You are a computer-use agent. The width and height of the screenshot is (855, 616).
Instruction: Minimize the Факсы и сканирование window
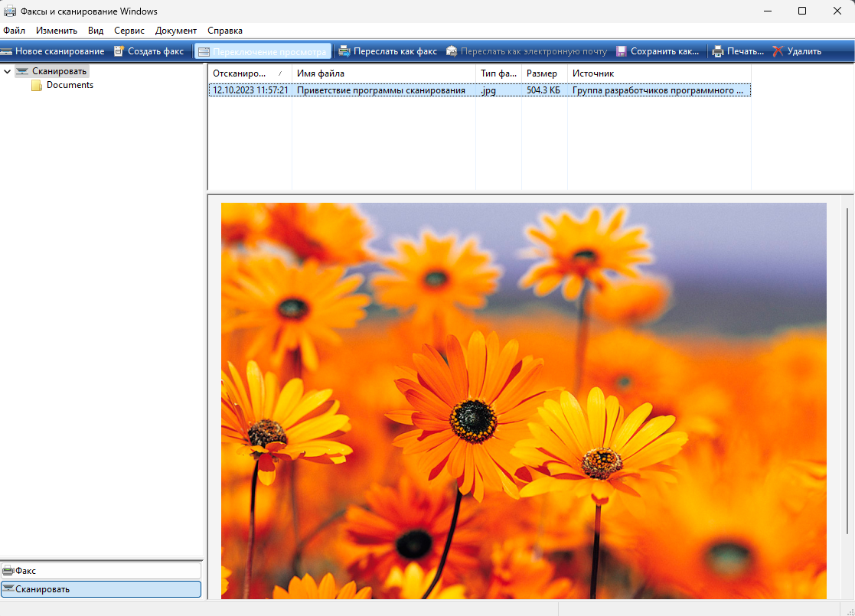tap(768, 11)
